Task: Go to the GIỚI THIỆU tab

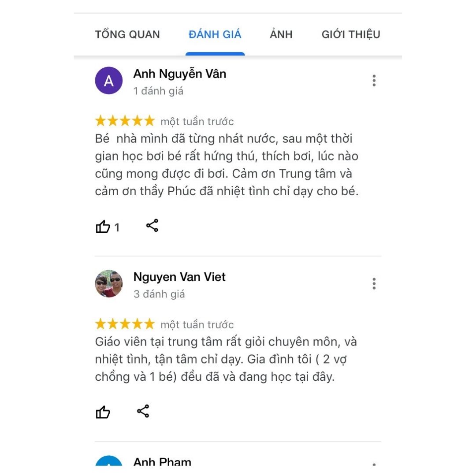Action: pos(351,34)
